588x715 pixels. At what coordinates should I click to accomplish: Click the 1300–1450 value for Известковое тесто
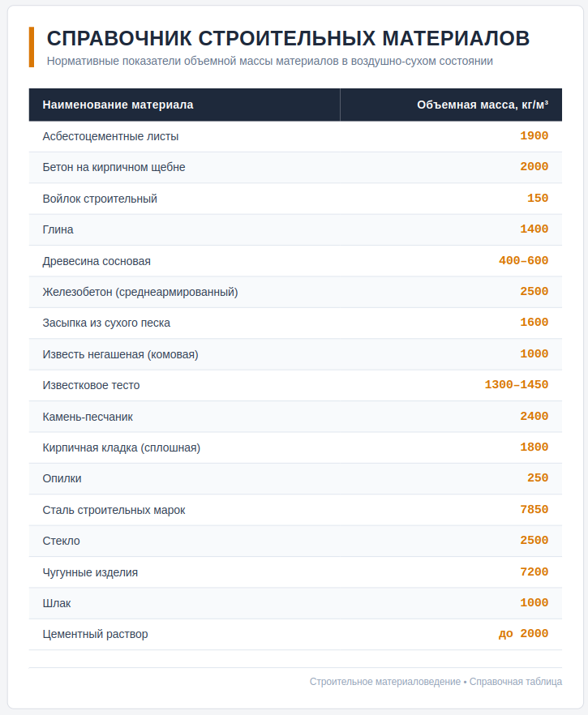coord(517,385)
